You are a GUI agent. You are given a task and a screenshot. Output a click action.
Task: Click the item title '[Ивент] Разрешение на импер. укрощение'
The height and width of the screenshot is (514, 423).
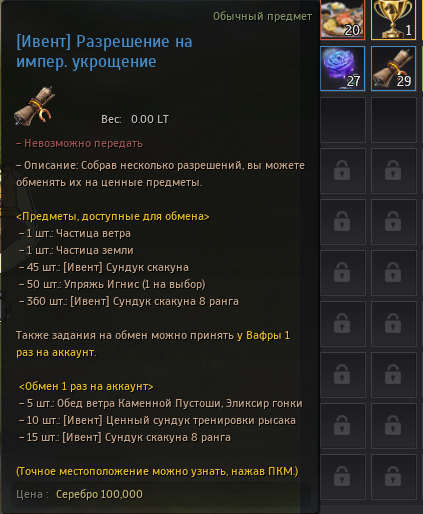point(104,52)
